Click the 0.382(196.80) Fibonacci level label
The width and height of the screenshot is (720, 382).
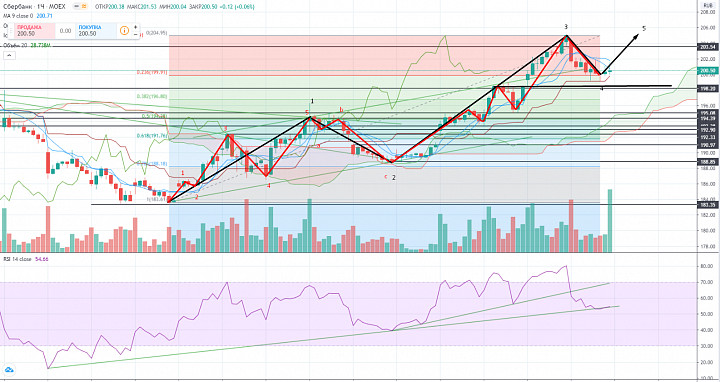[152, 96]
